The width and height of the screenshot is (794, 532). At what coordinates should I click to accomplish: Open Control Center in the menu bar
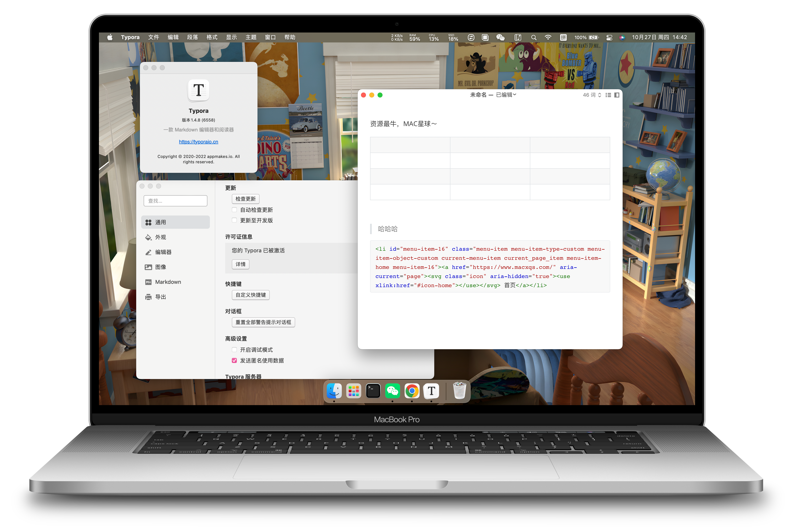click(610, 38)
